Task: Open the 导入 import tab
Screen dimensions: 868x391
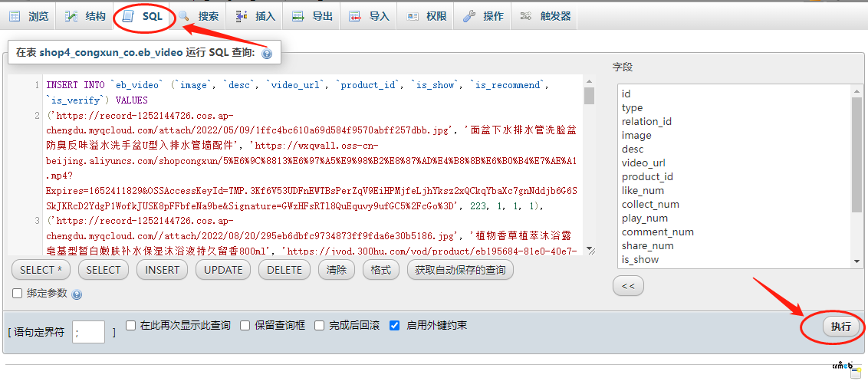Action: 369,17
